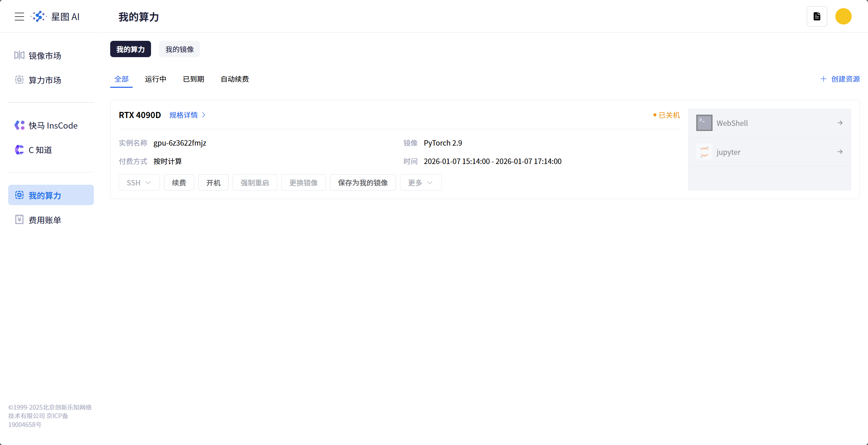Click the hamburger menu to collapse sidebar
The width and height of the screenshot is (868, 445).
[19, 16]
